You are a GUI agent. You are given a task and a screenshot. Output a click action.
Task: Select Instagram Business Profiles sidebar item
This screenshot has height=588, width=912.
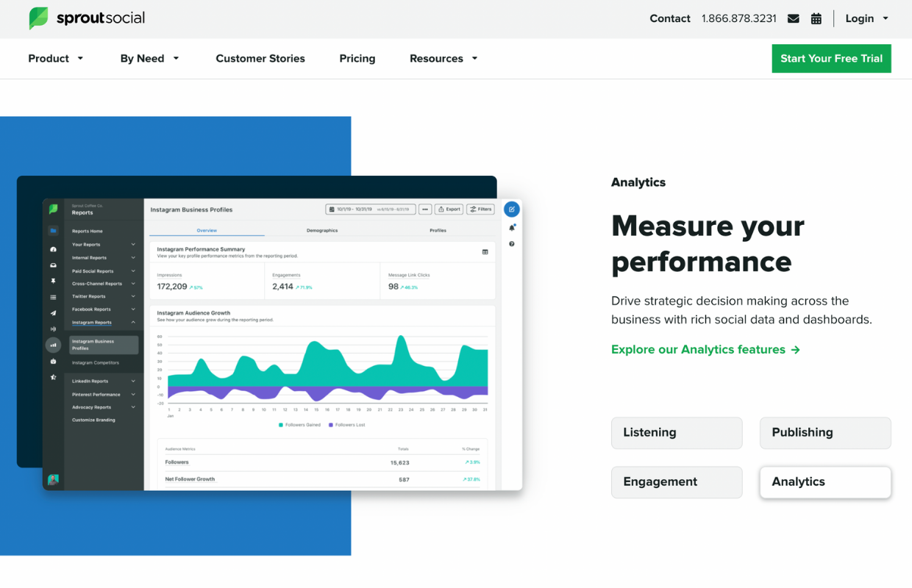104,345
